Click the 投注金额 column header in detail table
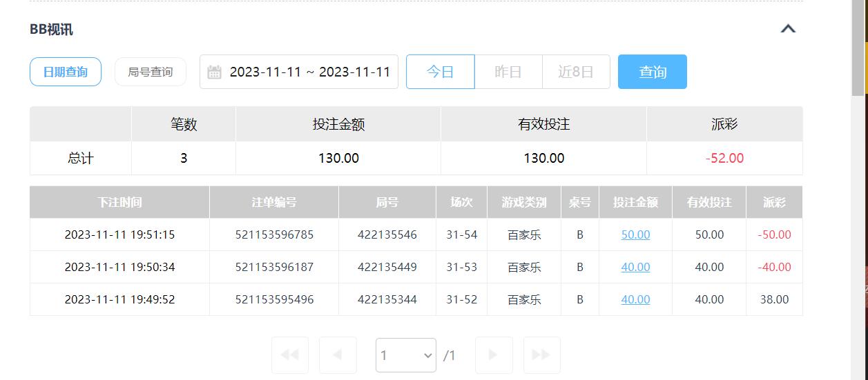 pyautogui.click(x=635, y=202)
